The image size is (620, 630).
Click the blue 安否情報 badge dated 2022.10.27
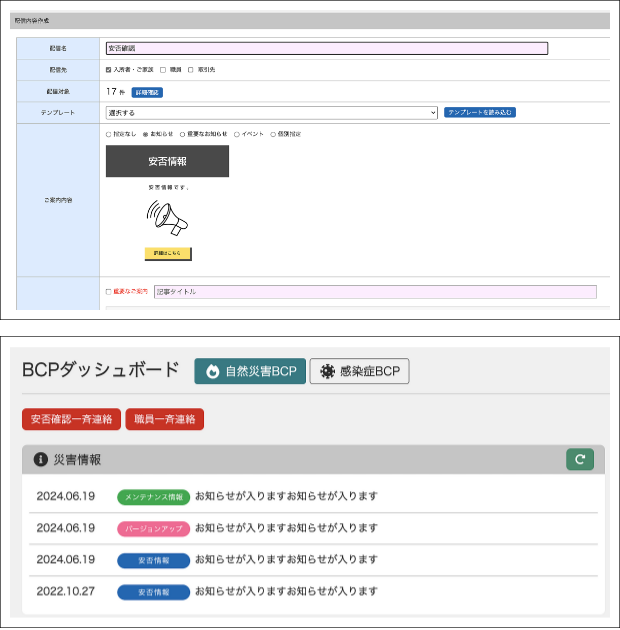tap(153, 592)
